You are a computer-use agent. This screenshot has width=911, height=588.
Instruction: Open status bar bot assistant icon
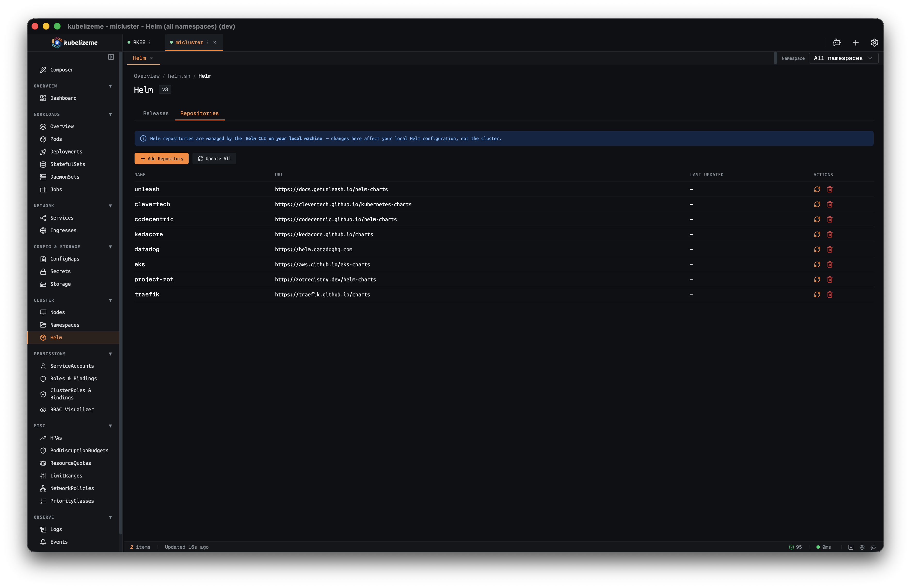click(x=873, y=547)
